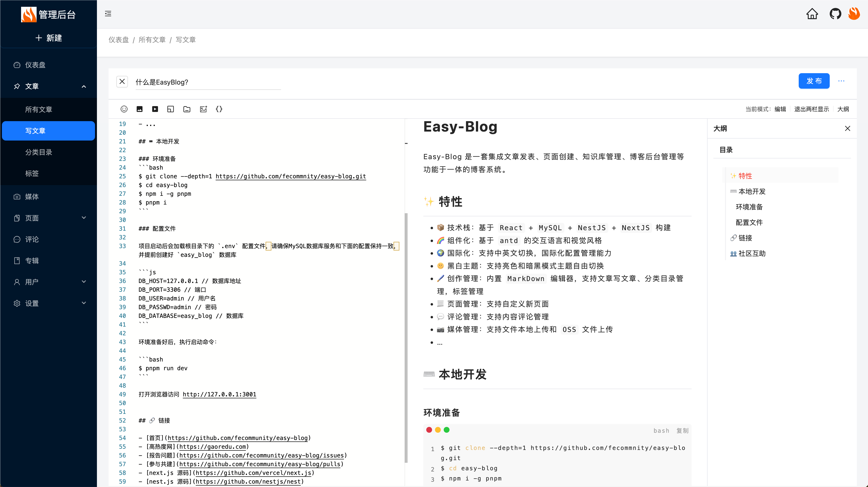Toggle the 大纲 outline button in toolbar

843,109
